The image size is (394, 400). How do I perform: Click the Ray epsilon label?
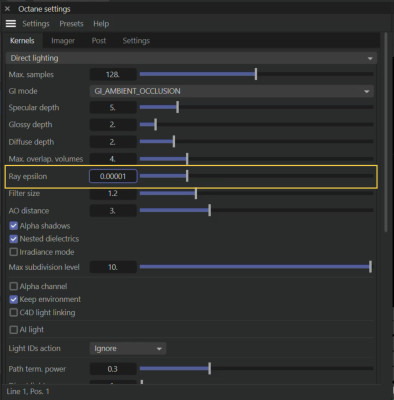point(28,176)
